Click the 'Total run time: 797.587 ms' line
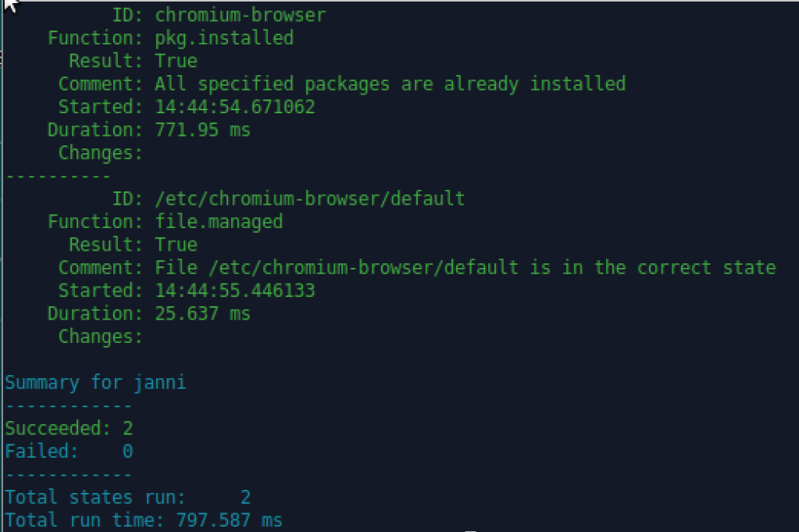The width and height of the screenshot is (799, 532). click(x=144, y=520)
